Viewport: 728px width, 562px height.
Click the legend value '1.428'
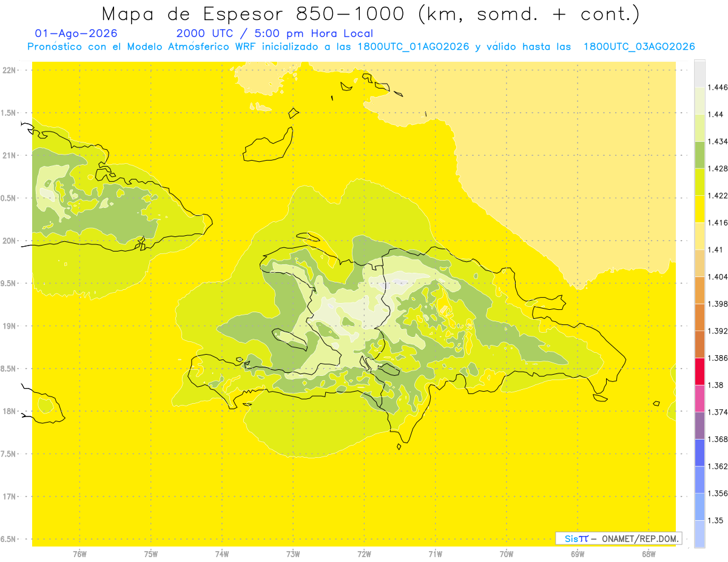(718, 169)
